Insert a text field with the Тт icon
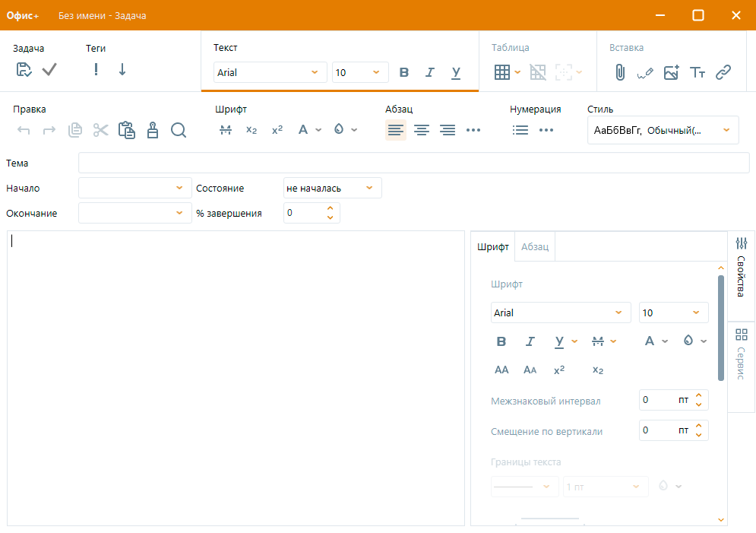 (x=698, y=72)
